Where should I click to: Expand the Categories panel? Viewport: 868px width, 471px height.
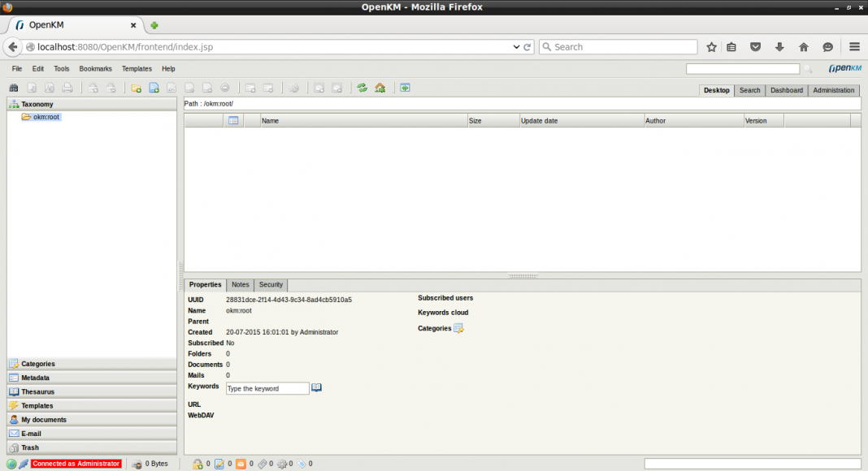[x=92, y=364]
